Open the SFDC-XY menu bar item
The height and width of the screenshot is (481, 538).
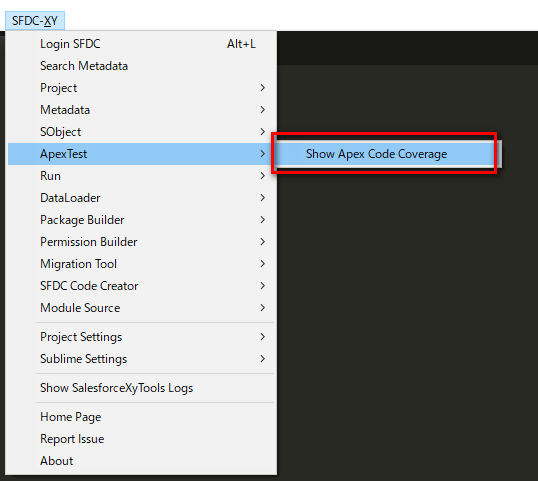click(35, 21)
